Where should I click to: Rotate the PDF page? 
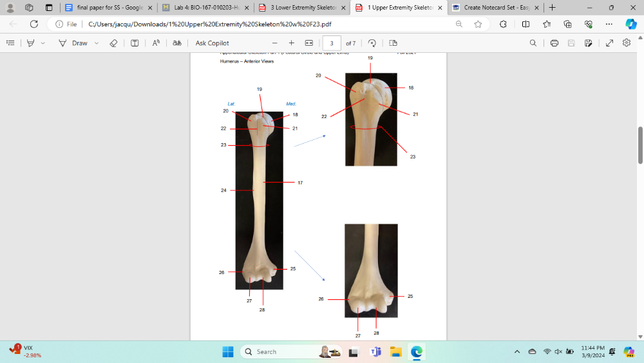click(x=372, y=43)
